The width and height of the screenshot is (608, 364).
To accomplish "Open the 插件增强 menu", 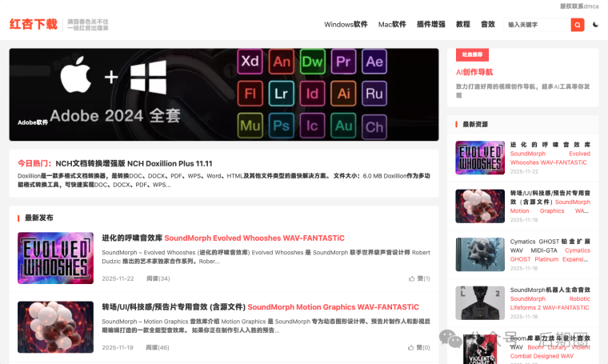I will point(430,25).
